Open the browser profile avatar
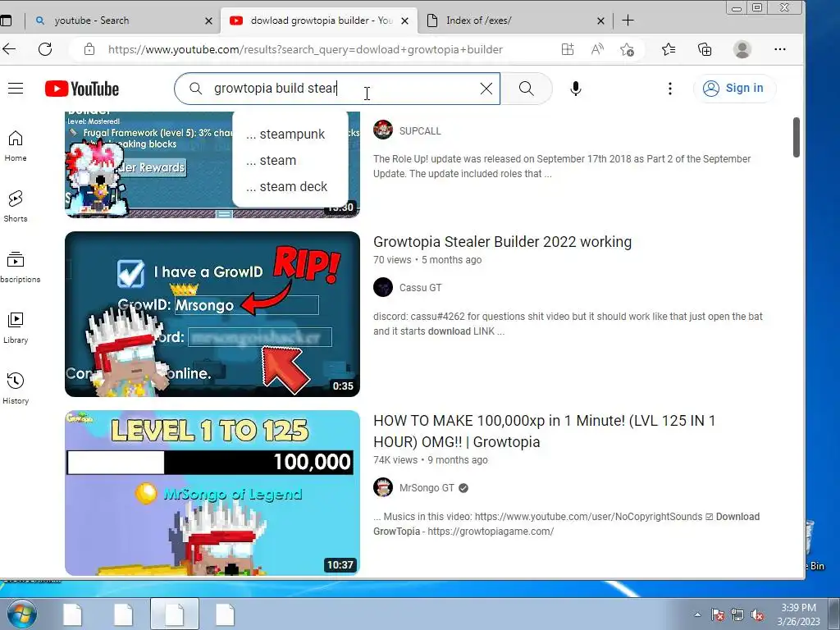Image resolution: width=840 pixels, height=630 pixels. pos(742,49)
